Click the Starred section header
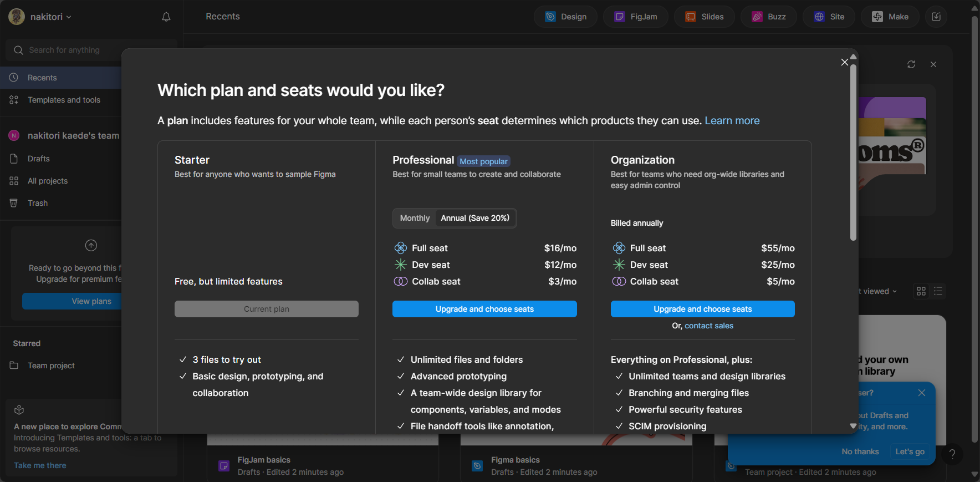Screen dimensions: 980x482 [x=27, y=343]
